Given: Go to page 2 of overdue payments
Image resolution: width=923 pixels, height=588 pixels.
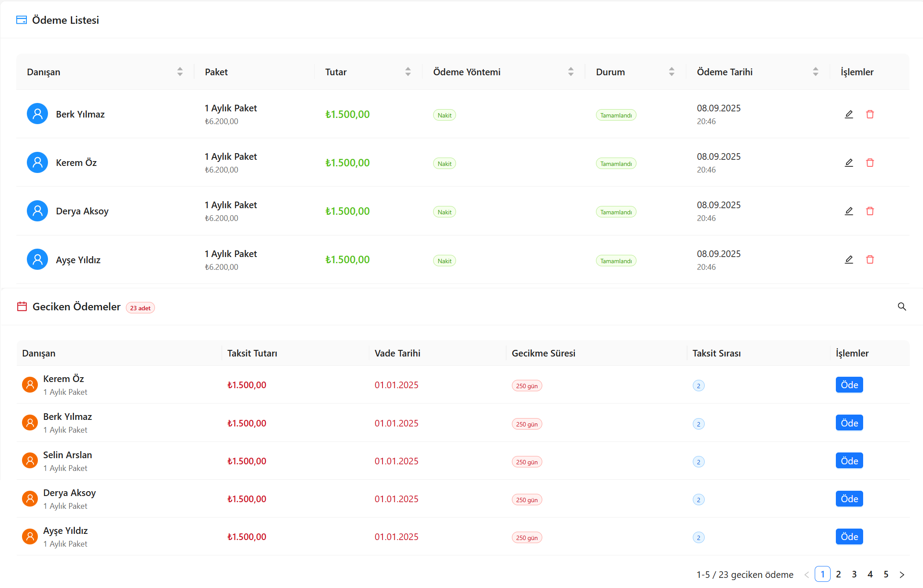Looking at the screenshot, I should [838, 574].
